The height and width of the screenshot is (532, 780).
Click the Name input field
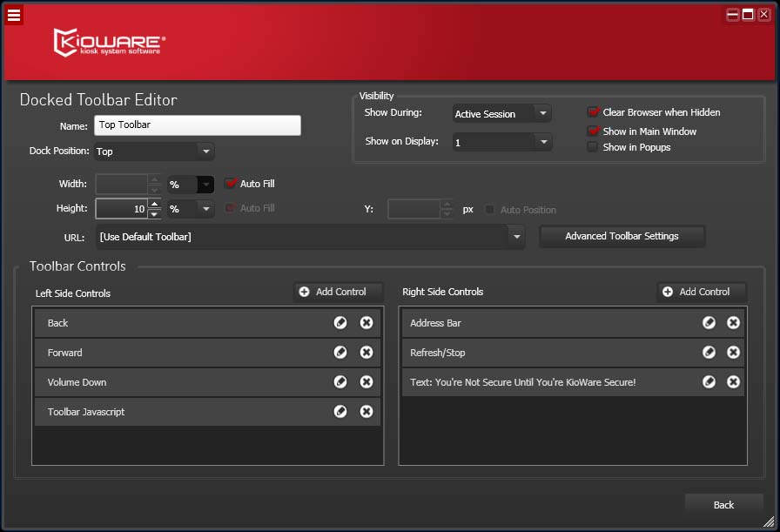tap(198, 125)
